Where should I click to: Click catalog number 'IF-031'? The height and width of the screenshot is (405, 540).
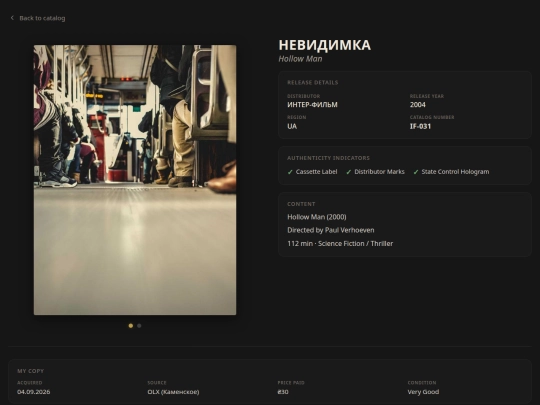coord(420,126)
